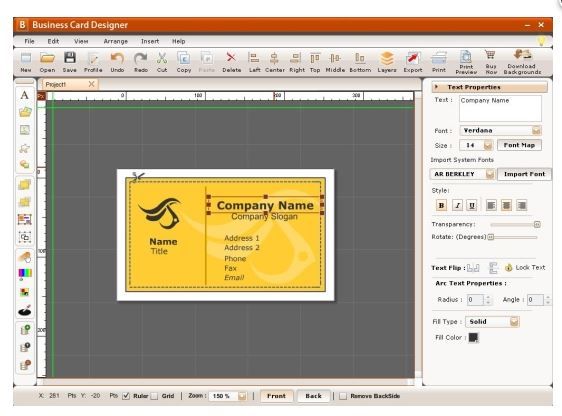This screenshot has height=416, width=562.
Task: Click the Import Font button
Action: point(524,174)
